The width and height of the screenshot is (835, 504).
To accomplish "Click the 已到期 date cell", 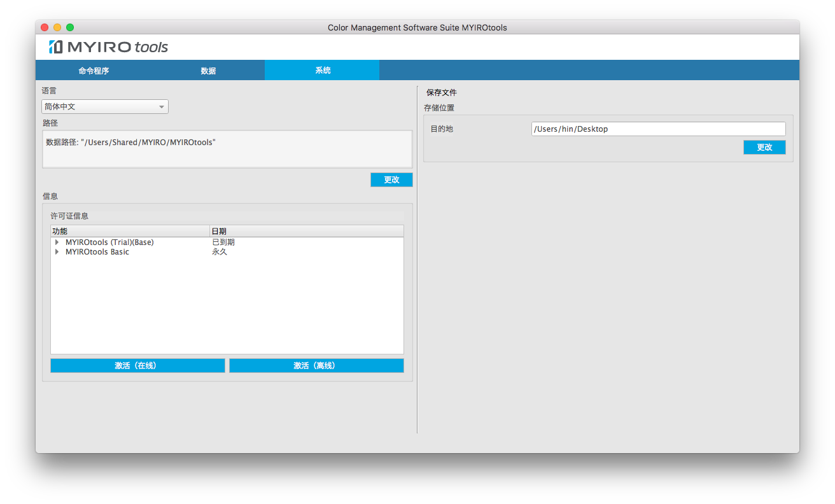I will (x=223, y=242).
